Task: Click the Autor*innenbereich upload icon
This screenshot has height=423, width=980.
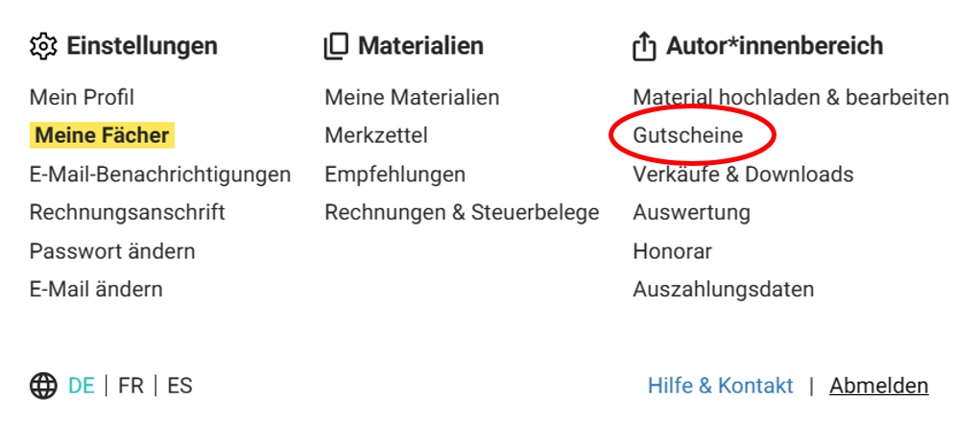Action: [644, 47]
